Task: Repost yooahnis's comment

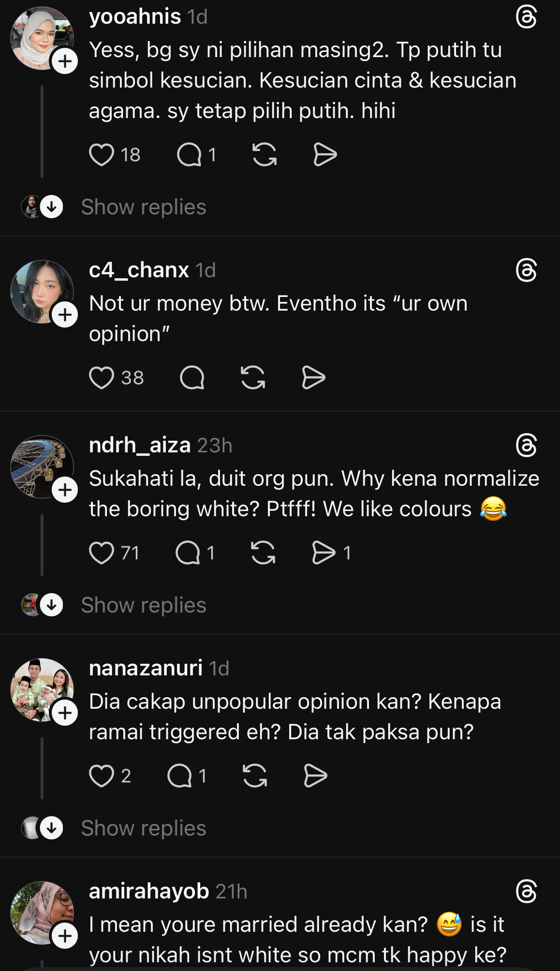Action: click(265, 155)
